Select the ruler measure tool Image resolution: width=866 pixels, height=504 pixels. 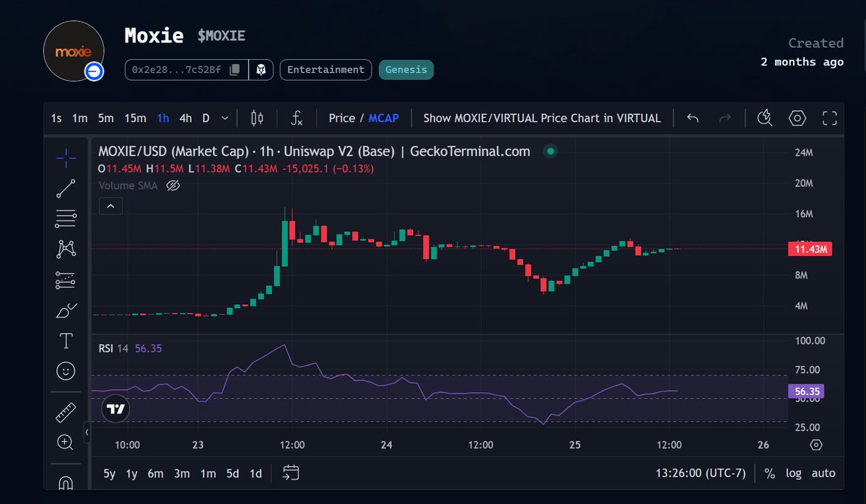point(66,412)
